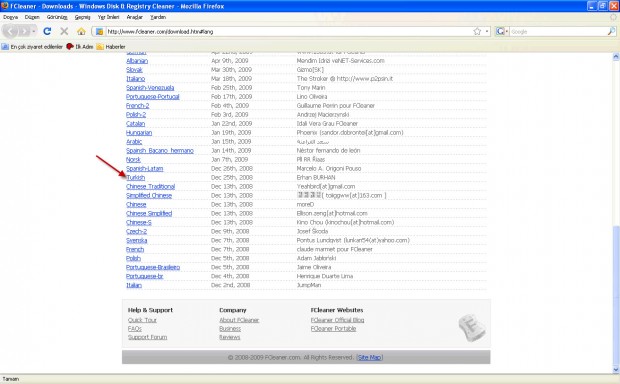Open the Business footer link
The image size is (620, 384).
coord(230,329)
